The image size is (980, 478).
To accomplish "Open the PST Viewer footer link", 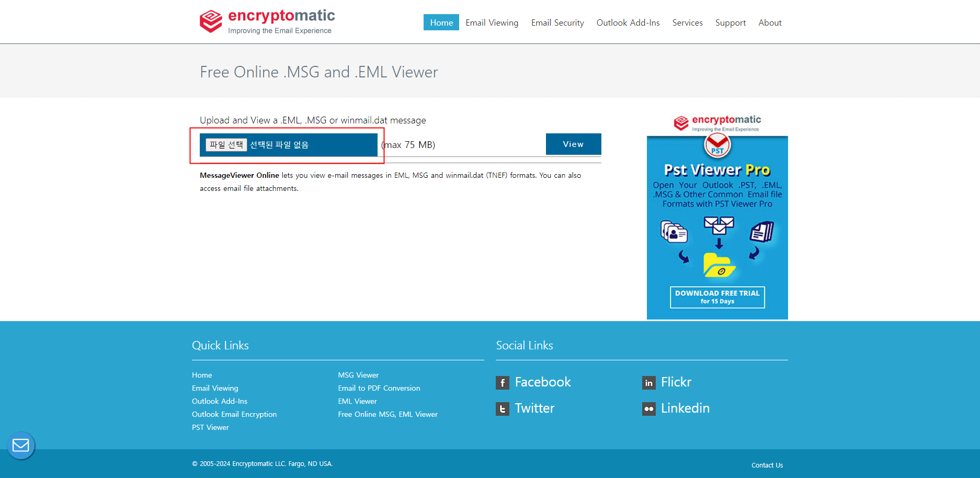I will pyautogui.click(x=210, y=427).
